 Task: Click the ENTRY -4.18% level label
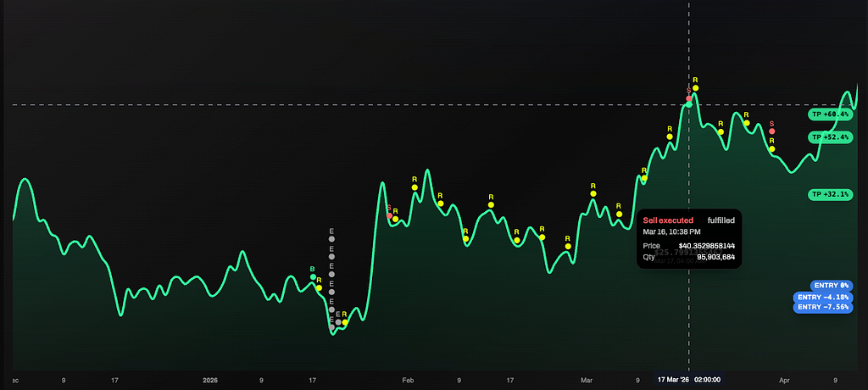coord(822,297)
